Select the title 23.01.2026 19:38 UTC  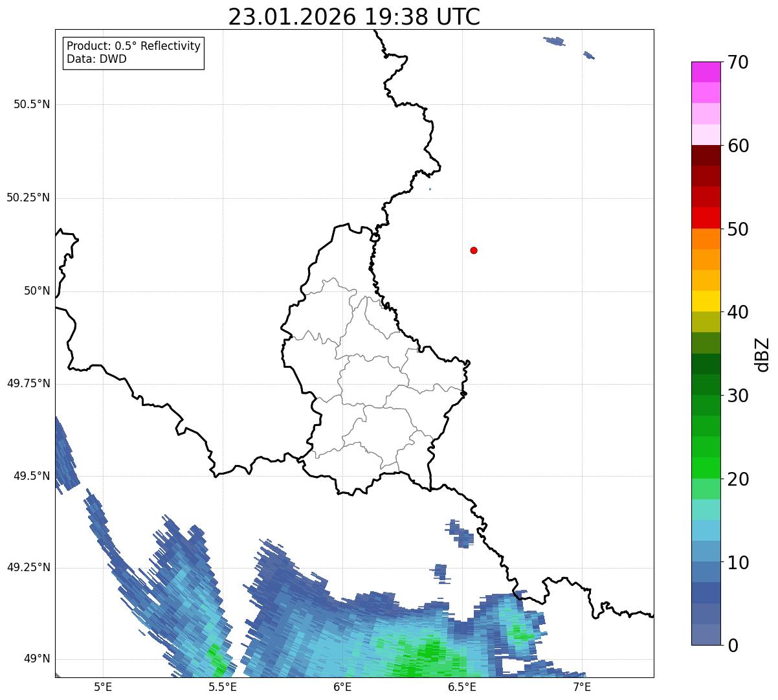pyautogui.click(x=354, y=17)
